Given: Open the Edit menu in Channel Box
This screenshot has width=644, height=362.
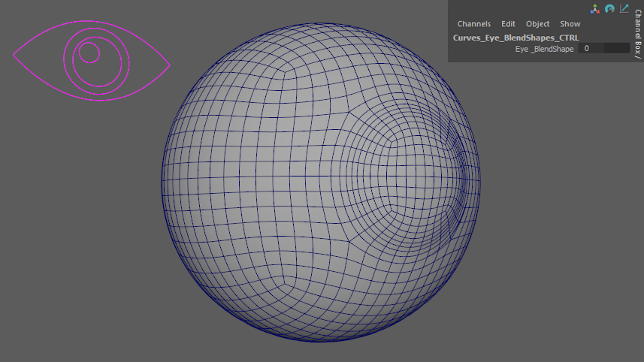Looking at the screenshot, I should [x=508, y=24].
